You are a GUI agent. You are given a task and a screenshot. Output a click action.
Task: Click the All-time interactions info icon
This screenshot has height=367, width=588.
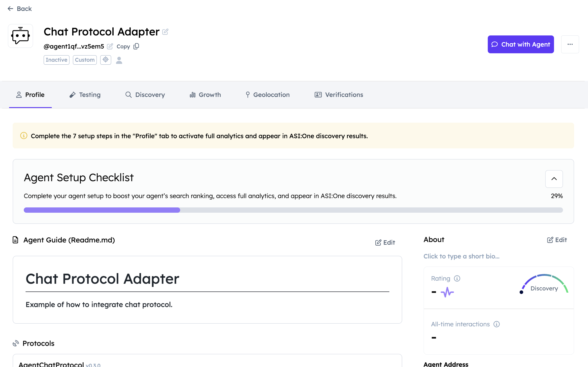(x=496, y=324)
